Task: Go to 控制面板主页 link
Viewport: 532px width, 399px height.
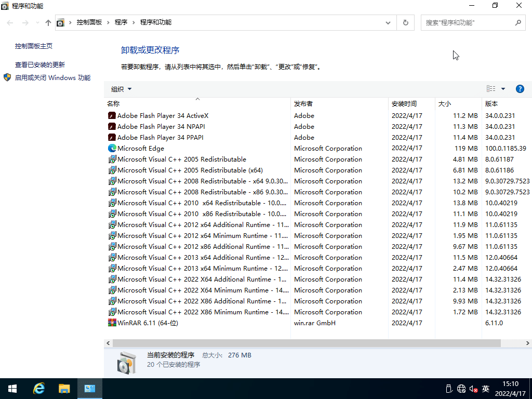Action: tap(34, 46)
